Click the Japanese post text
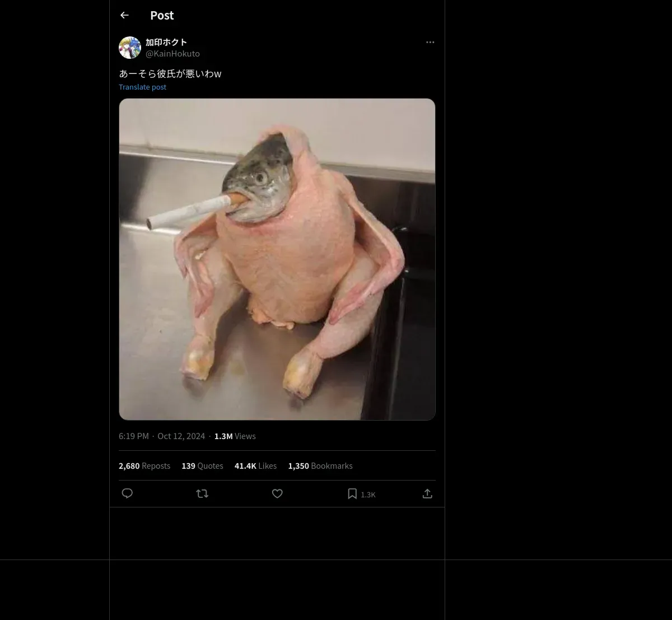The width and height of the screenshot is (672, 620). [170, 74]
